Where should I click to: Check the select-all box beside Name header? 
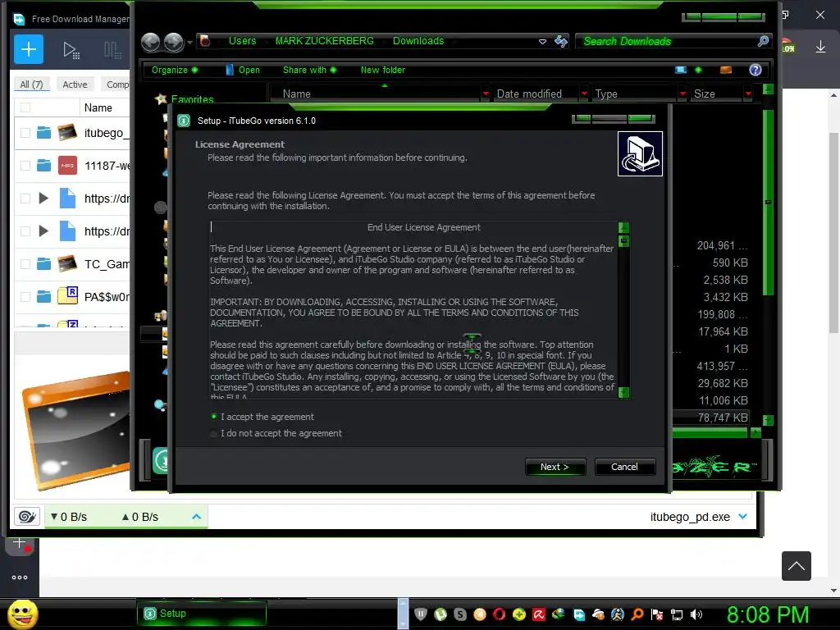point(25,107)
